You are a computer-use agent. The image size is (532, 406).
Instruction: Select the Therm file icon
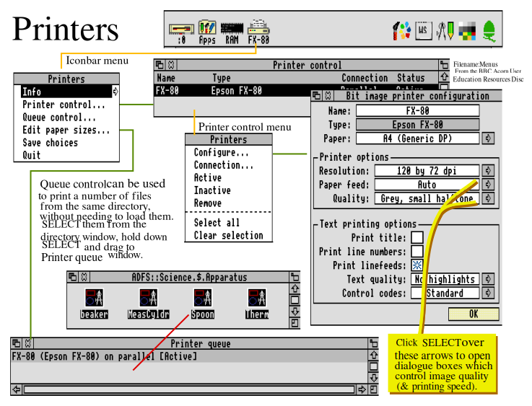(x=257, y=304)
